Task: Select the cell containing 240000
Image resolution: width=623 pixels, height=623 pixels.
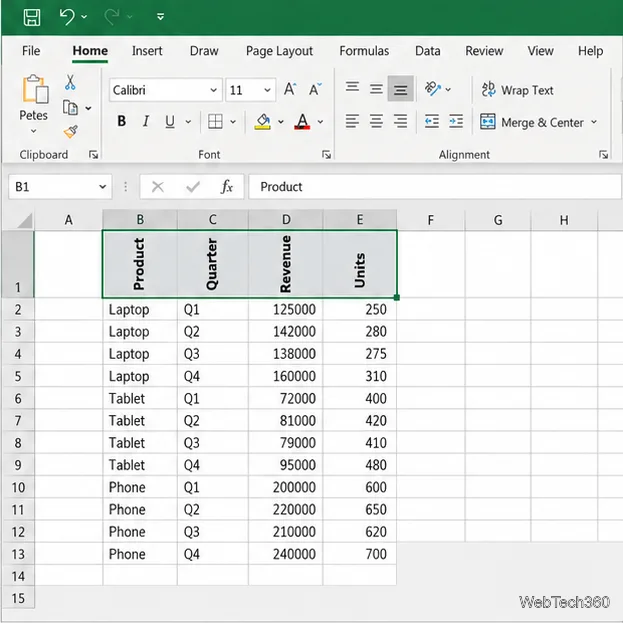Action: [x=285, y=554]
